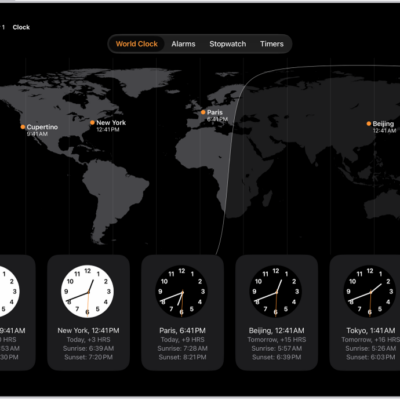The image size is (400, 400).
Task: Click 'Sunrise: 5:26AM' in Tokyo card
Action: (371, 348)
